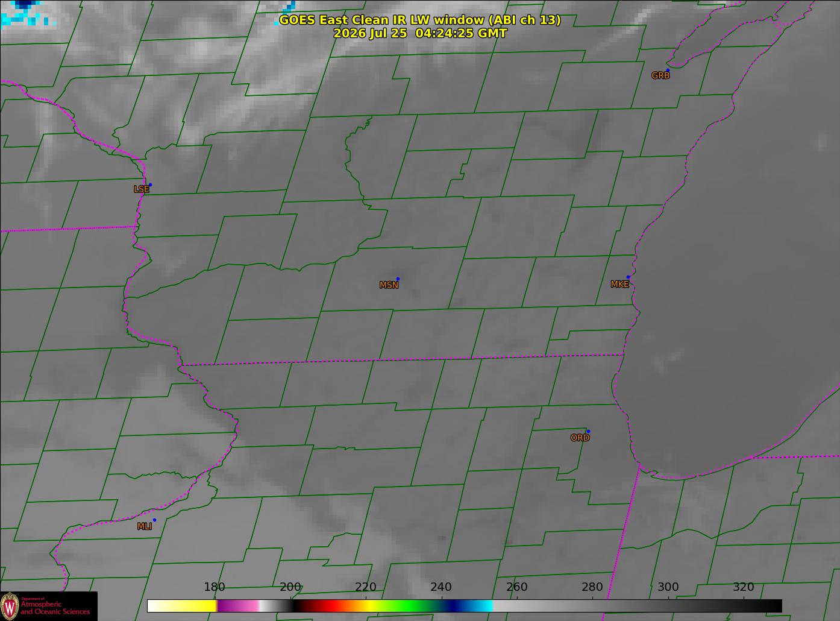Click the yellow section of the color bar

[x=193, y=605]
